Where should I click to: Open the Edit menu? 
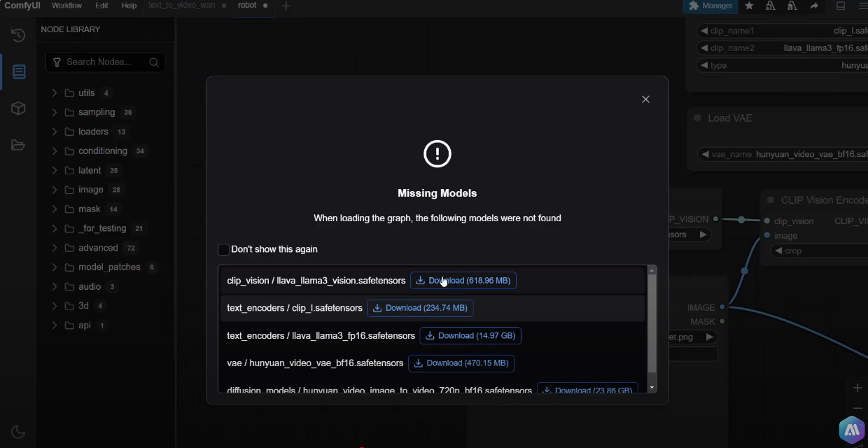pos(101,6)
